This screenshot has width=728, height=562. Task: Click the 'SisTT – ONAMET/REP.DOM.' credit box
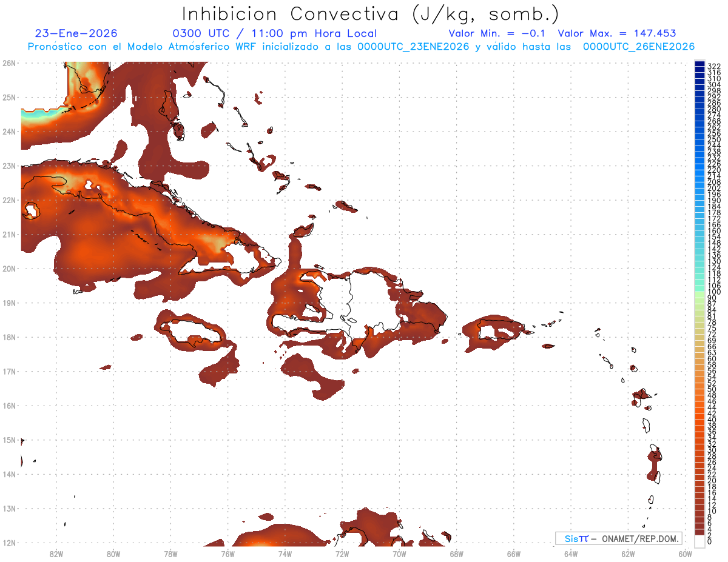point(619,538)
